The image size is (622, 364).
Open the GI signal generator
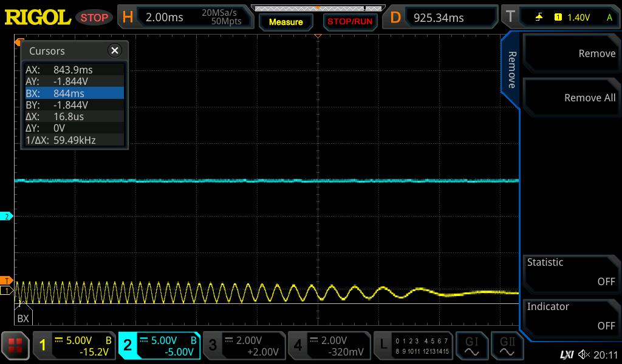pos(471,346)
